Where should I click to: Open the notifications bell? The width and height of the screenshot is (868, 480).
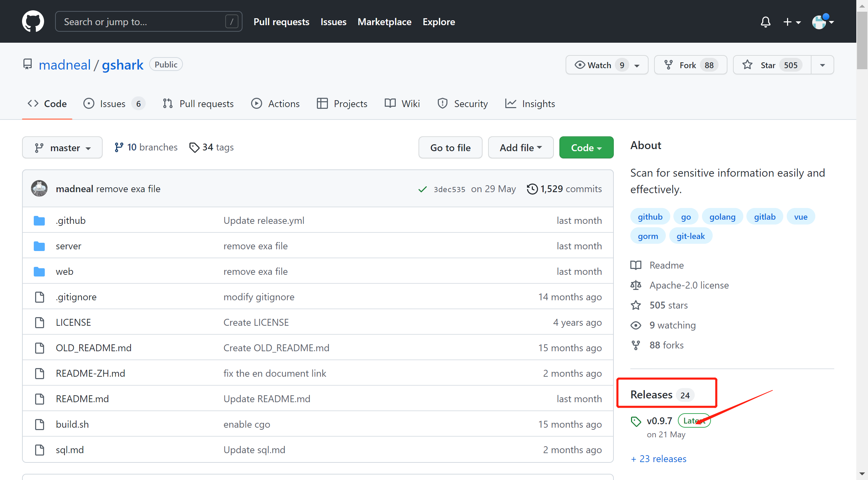click(765, 22)
